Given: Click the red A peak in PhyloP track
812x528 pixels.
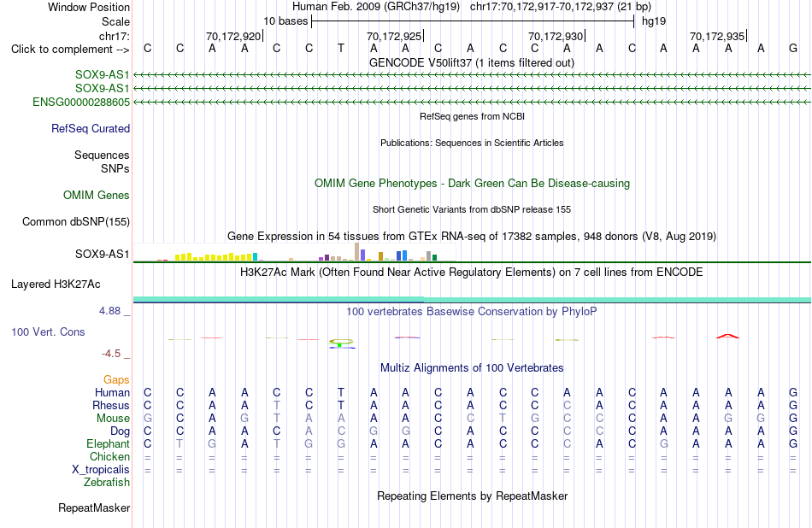Looking at the screenshot, I should pos(727,336).
